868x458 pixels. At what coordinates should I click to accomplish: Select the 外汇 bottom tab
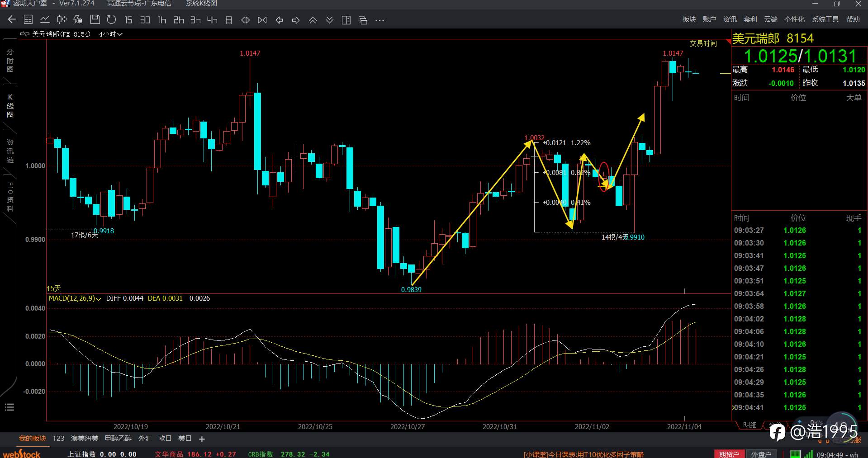(145, 439)
